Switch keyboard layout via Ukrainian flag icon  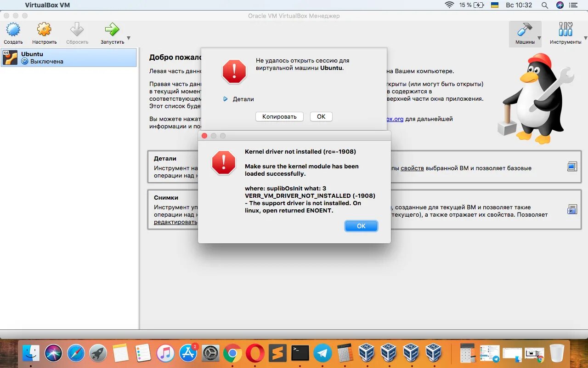point(495,5)
